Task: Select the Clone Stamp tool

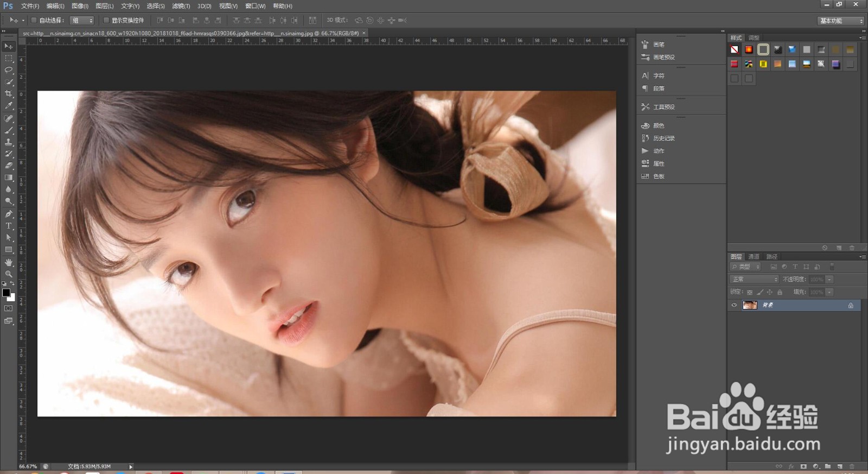Action: click(x=9, y=142)
